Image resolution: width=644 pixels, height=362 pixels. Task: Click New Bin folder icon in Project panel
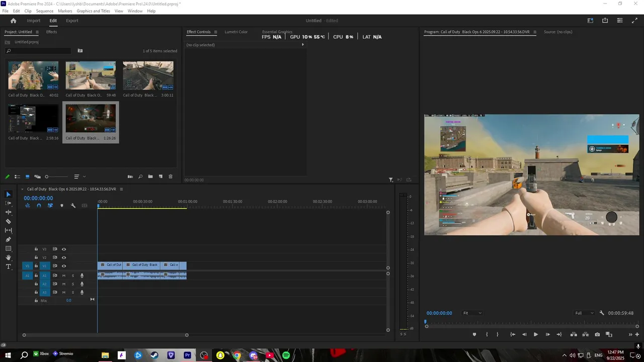(x=150, y=176)
